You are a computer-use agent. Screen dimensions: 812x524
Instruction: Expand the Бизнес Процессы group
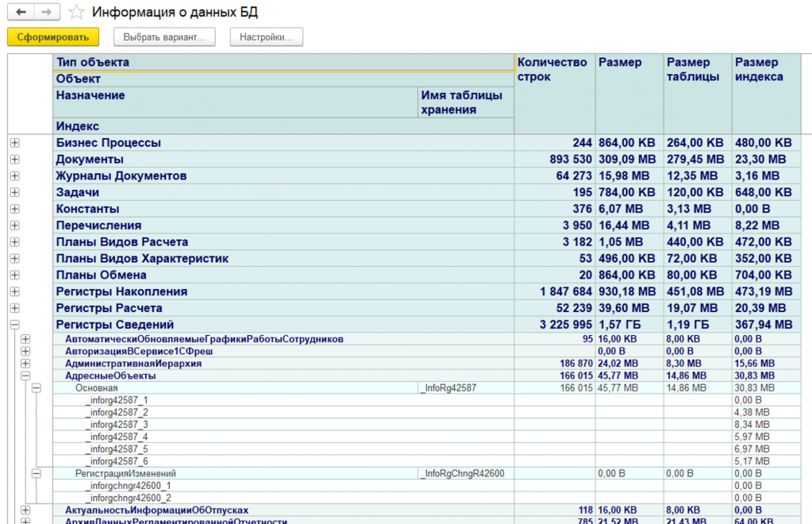coord(15,143)
